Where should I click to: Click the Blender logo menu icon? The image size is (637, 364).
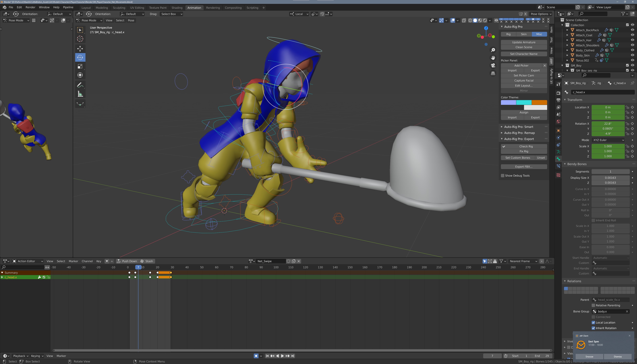4,7
